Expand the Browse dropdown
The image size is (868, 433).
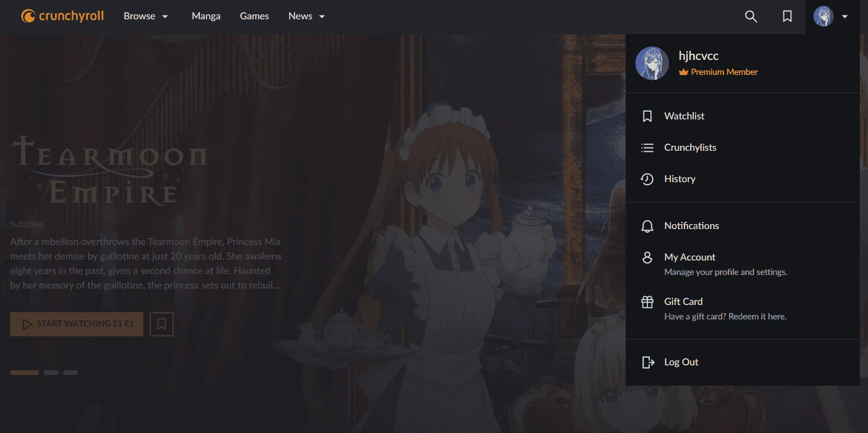146,16
